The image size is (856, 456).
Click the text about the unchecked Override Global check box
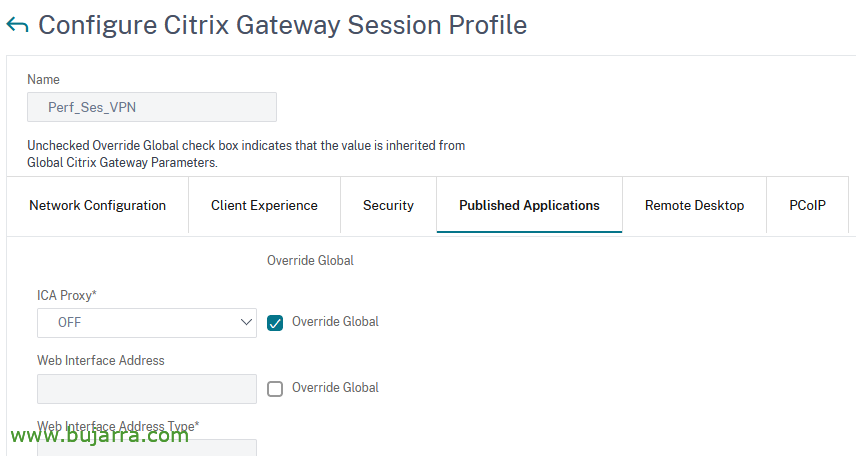click(x=246, y=154)
